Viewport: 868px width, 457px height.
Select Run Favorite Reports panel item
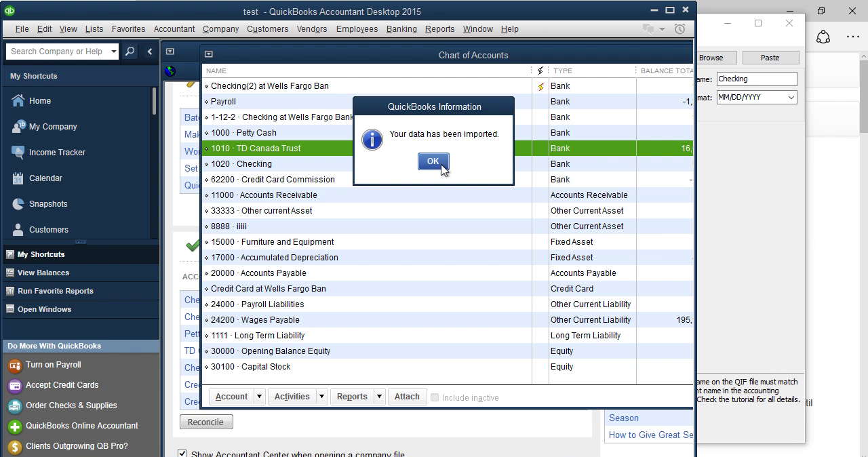pos(80,291)
